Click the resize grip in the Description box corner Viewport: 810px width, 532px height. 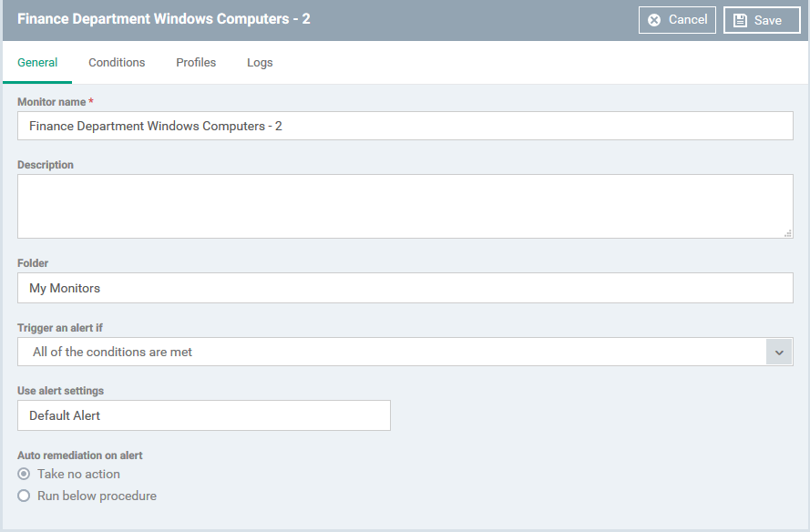click(x=788, y=233)
